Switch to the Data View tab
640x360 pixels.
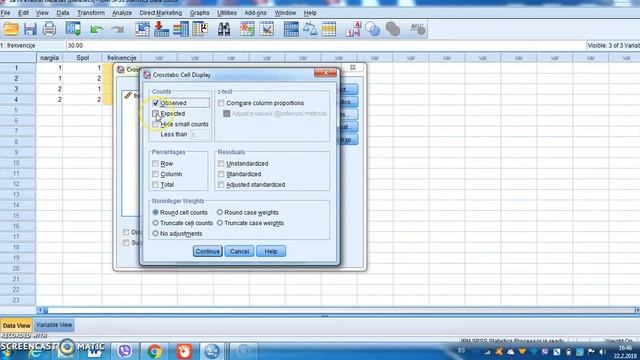pyautogui.click(x=16, y=326)
